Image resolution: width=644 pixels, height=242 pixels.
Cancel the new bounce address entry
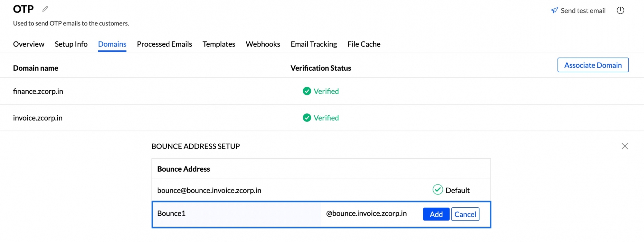[x=465, y=214]
